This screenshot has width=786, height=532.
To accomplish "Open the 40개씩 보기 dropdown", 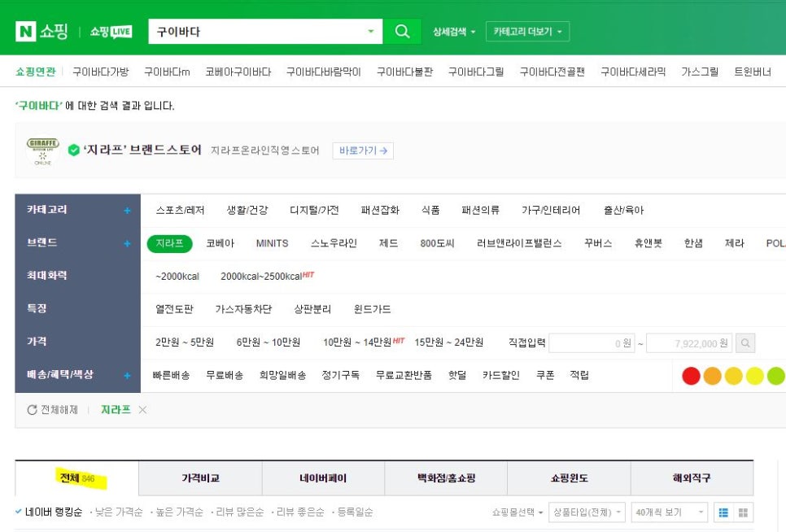I will pyautogui.click(x=669, y=512).
